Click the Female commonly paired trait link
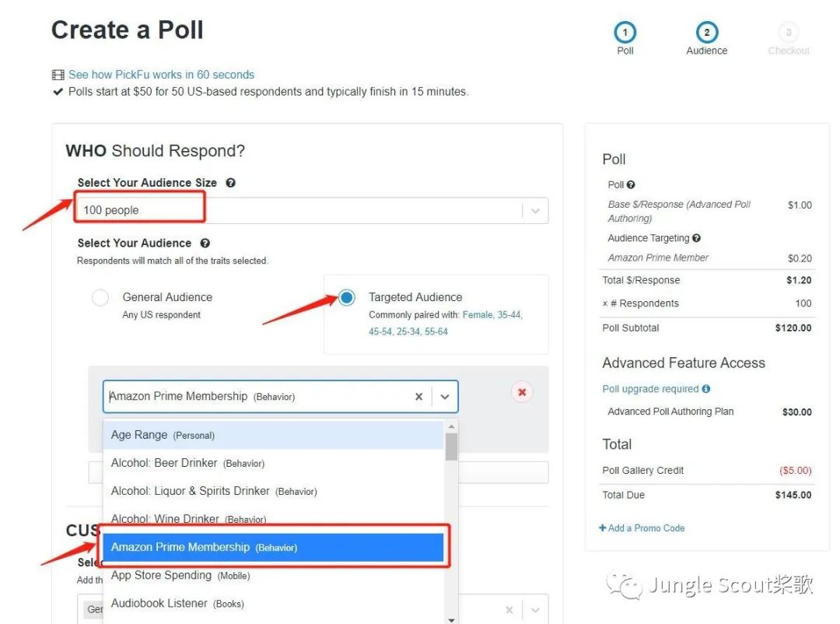Image resolution: width=840 pixels, height=624 pixels. 478,314
